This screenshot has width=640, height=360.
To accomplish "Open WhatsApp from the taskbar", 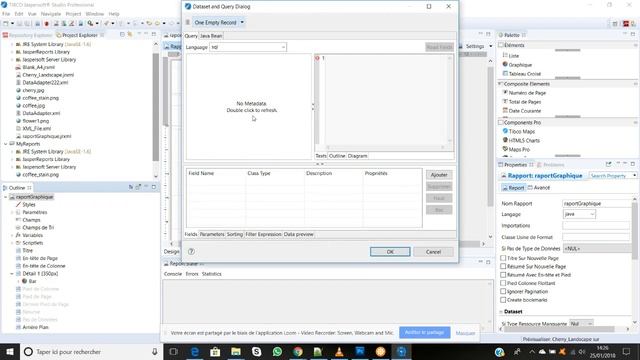I will (277, 352).
